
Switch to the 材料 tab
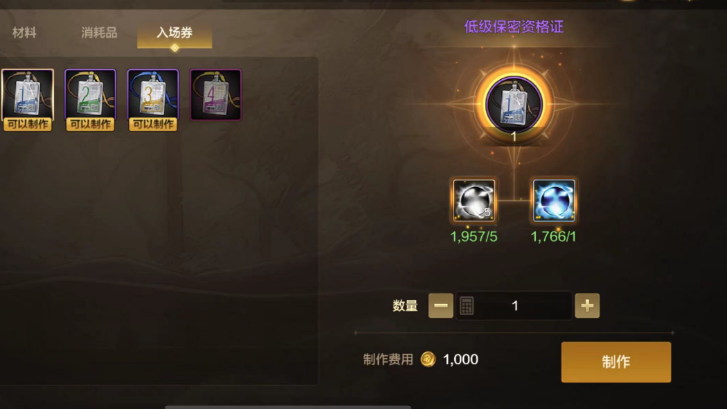coord(24,32)
